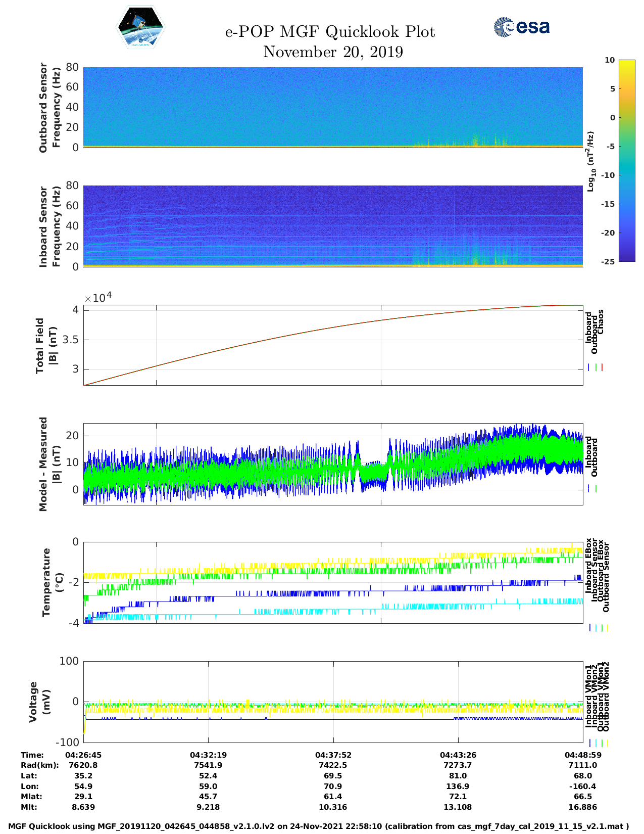Image resolution: width=644 pixels, height=834 pixels.
Task: Click the Total Field legend's blue Inboard marker
Action: point(589,367)
